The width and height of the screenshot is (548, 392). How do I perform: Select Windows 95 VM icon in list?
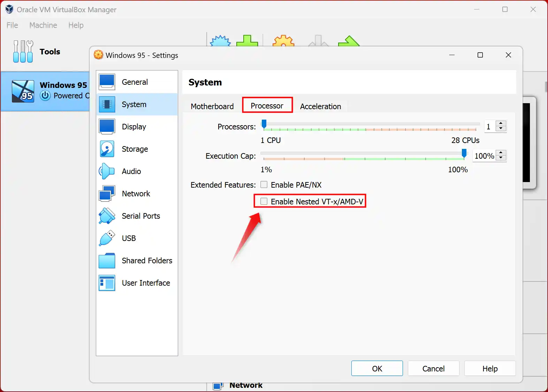(x=23, y=91)
